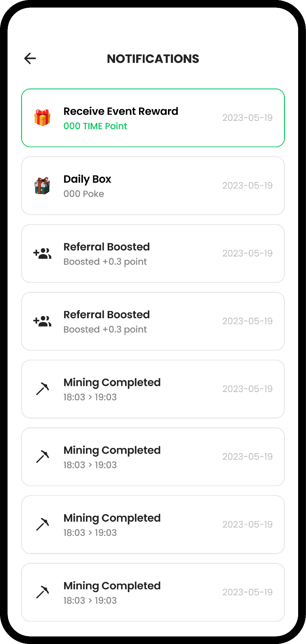Screen dimensions: 306x644
Task: Click the red gift box reward icon
Action: pyautogui.click(x=42, y=118)
